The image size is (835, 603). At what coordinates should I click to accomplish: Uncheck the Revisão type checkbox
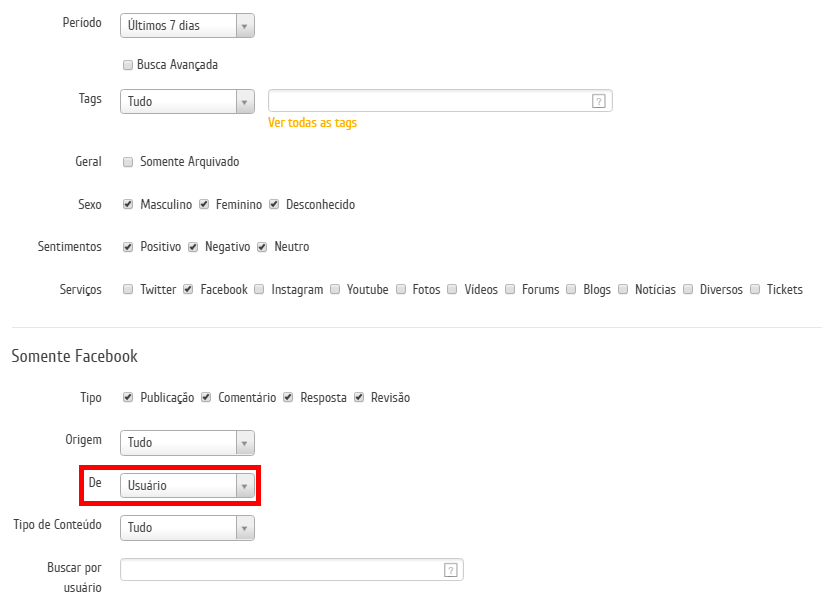coord(359,397)
